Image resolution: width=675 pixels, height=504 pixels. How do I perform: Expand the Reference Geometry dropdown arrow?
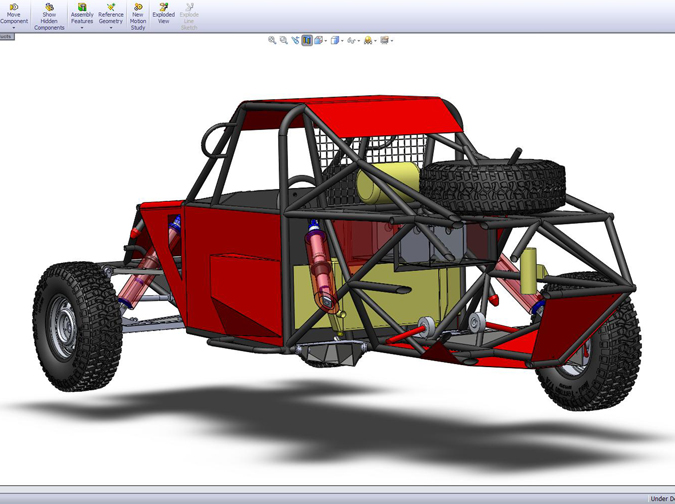coord(111,28)
